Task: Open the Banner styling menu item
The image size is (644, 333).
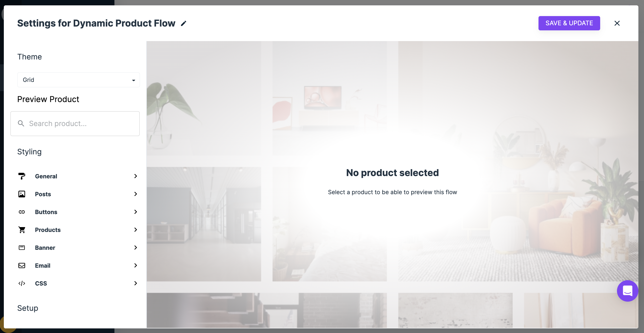Action: pos(78,248)
